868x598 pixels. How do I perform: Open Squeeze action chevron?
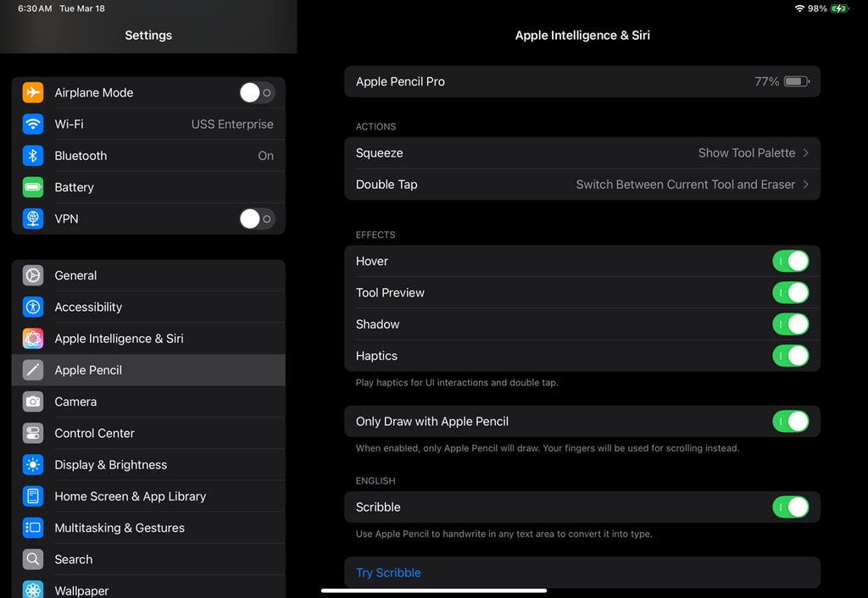[805, 152]
